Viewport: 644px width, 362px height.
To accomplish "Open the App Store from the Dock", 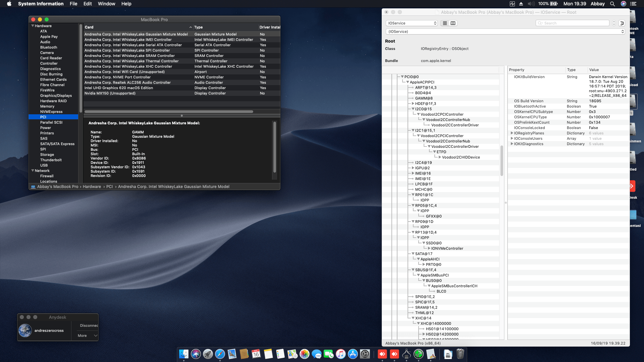I will [353, 354].
